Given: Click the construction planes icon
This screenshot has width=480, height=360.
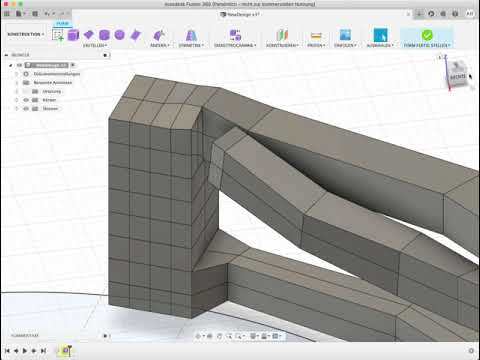Looking at the screenshot, I should click(282, 35).
